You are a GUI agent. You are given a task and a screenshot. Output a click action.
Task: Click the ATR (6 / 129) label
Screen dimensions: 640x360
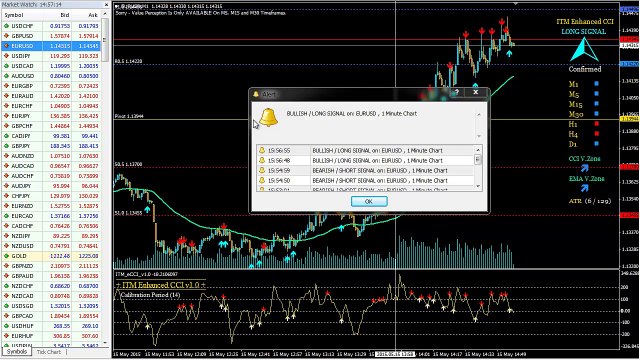(590, 201)
